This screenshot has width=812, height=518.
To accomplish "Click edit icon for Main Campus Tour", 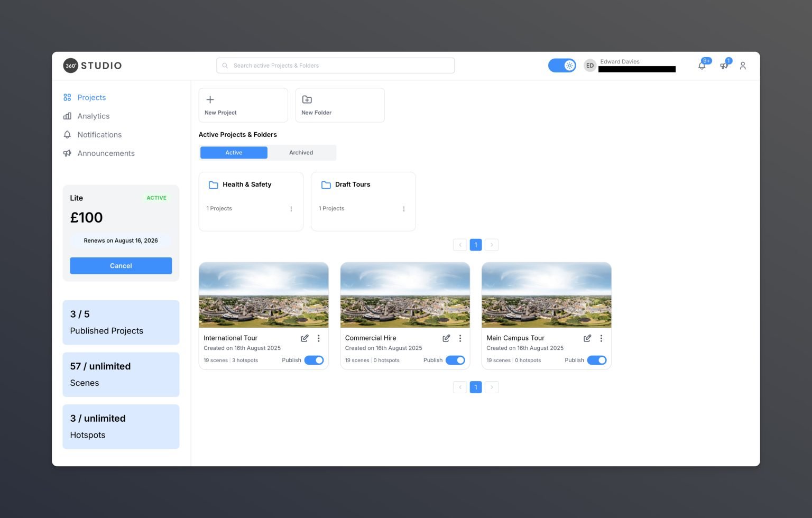I will pyautogui.click(x=587, y=338).
